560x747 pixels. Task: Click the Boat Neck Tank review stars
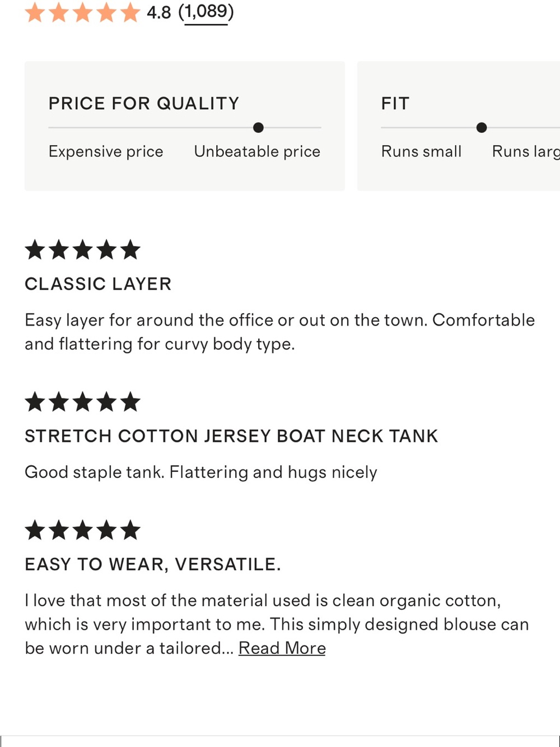tap(83, 402)
